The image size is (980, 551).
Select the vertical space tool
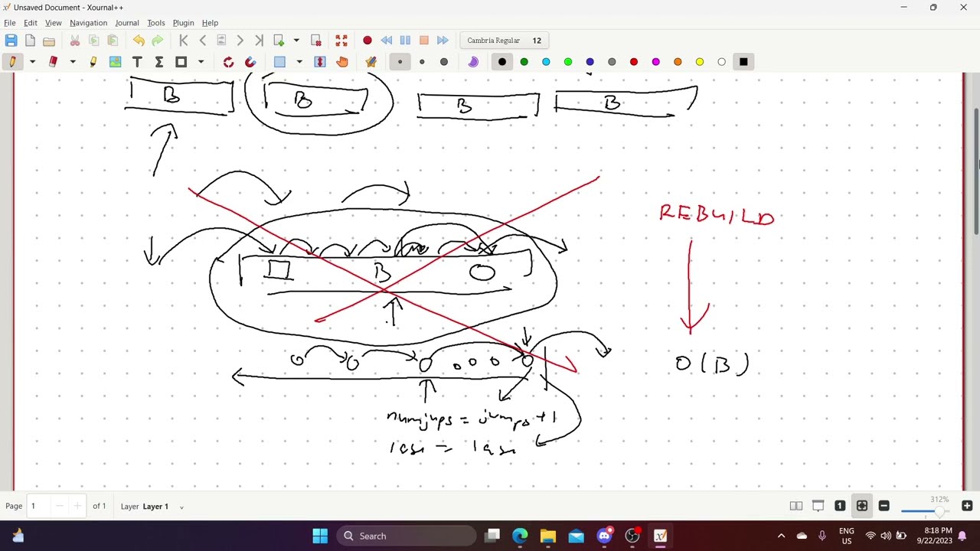[320, 62]
